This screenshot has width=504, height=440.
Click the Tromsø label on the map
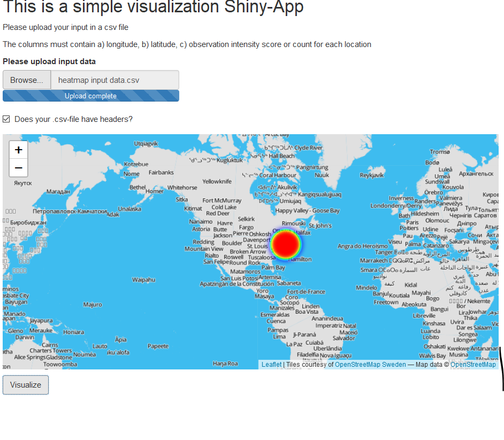click(440, 152)
